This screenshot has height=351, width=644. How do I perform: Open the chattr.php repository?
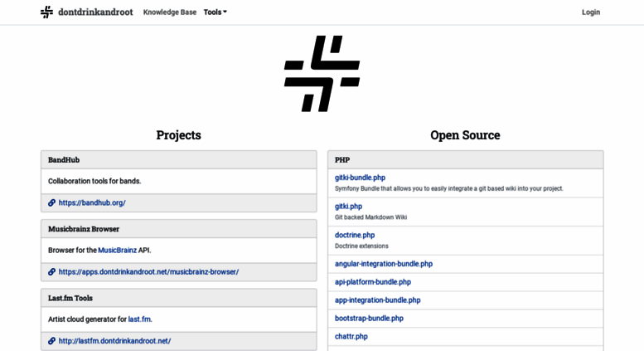[x=351, y=336]
